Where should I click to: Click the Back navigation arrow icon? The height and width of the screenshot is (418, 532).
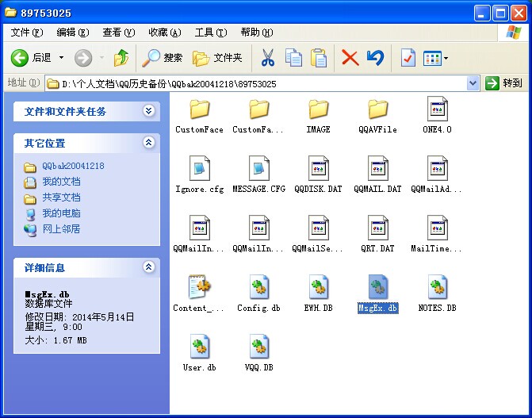click(x=20, y=58)
